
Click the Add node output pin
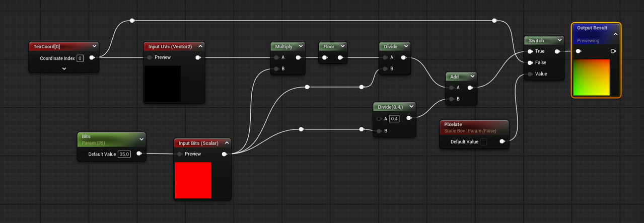click(470, 88)
